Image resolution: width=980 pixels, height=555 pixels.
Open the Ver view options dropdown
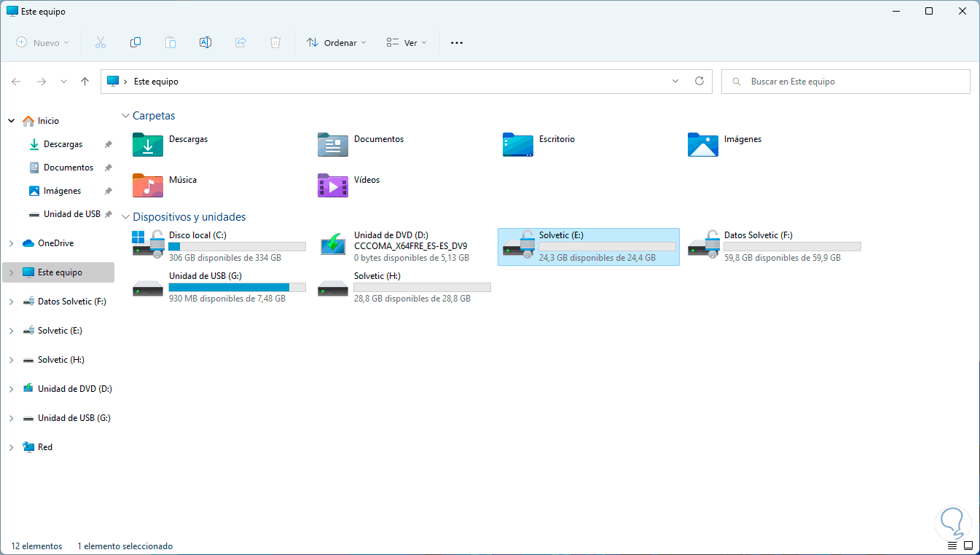(406, 43)
